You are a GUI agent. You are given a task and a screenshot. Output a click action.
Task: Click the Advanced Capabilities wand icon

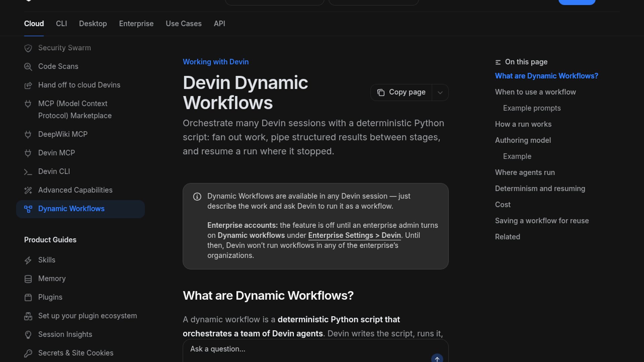tap(28, 190)
